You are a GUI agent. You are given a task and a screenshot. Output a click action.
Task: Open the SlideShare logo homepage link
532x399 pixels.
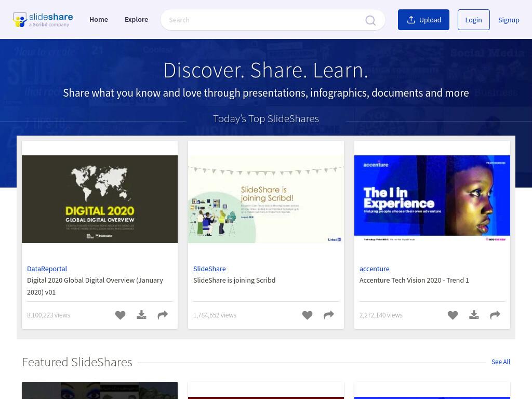(x=43, y=20)
